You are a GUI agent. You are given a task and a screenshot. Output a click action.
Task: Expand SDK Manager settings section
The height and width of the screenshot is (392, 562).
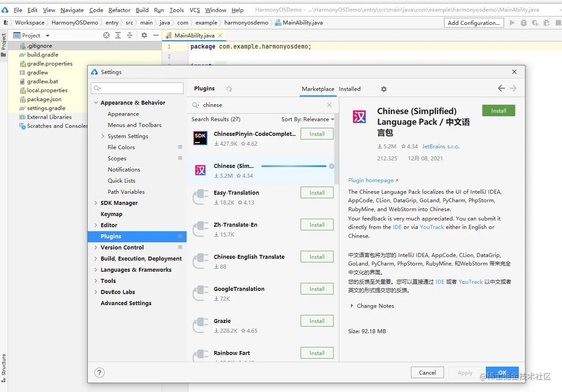tap(96, 203)
